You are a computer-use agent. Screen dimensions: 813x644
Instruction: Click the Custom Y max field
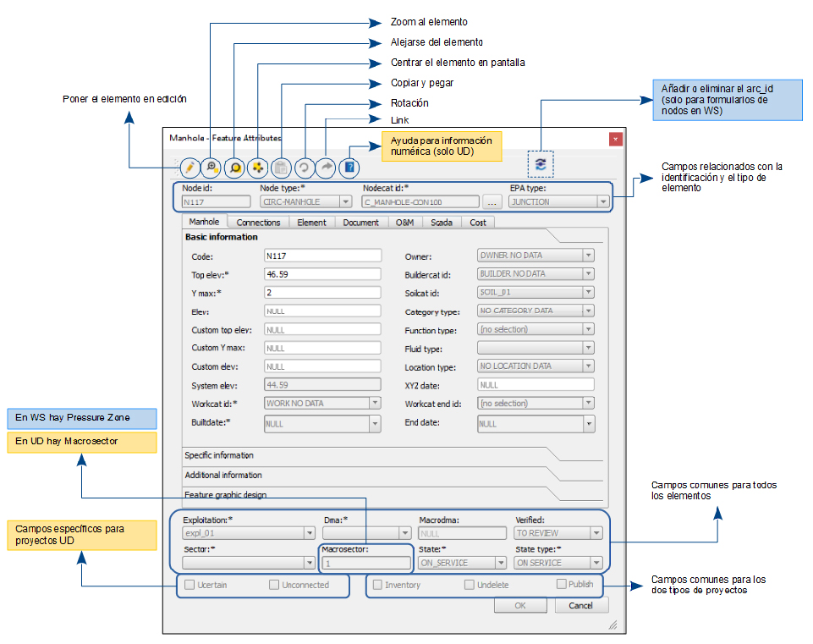322,348
